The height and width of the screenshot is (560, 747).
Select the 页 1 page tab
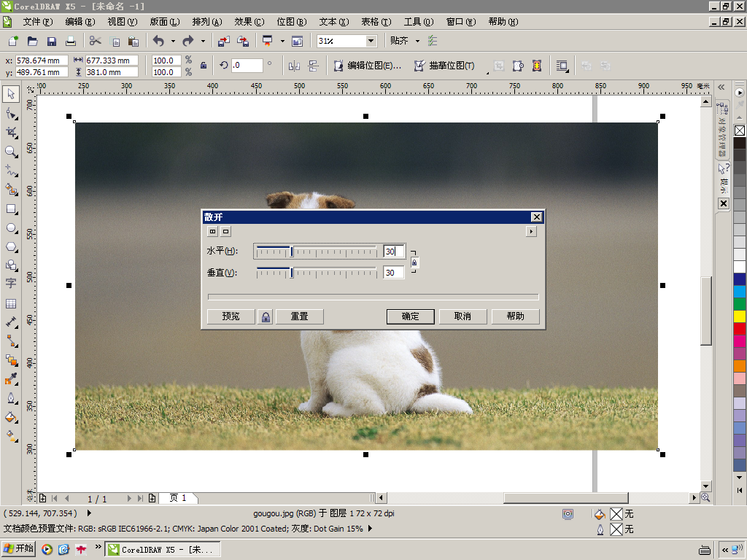(x=178, y=498)
